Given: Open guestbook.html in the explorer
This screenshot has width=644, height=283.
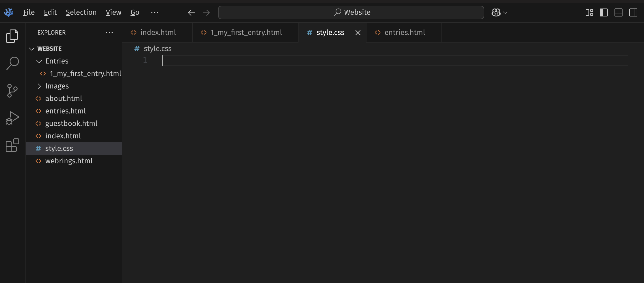Looking at the screenshot, I should pyautogui.click(x=71, y=124).
